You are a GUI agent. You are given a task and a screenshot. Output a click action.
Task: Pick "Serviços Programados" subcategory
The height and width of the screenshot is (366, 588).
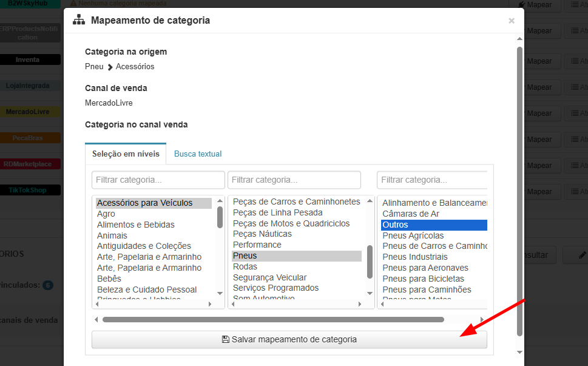tap(276, 288)
